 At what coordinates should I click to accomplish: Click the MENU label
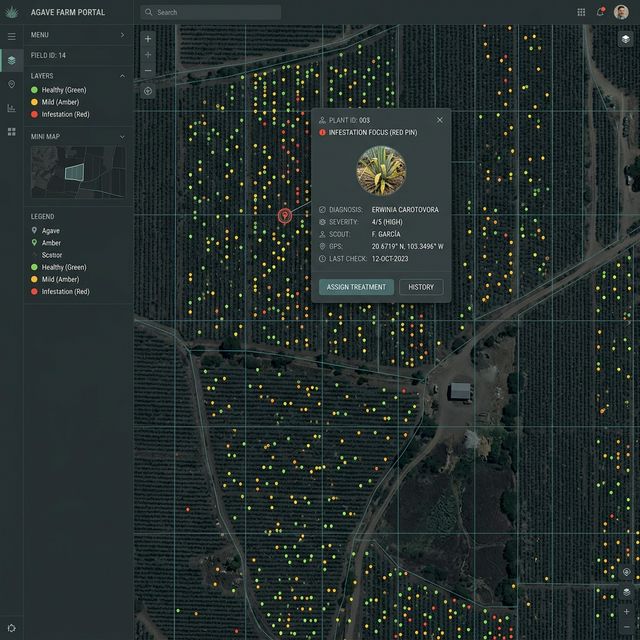tap(40, 35)
